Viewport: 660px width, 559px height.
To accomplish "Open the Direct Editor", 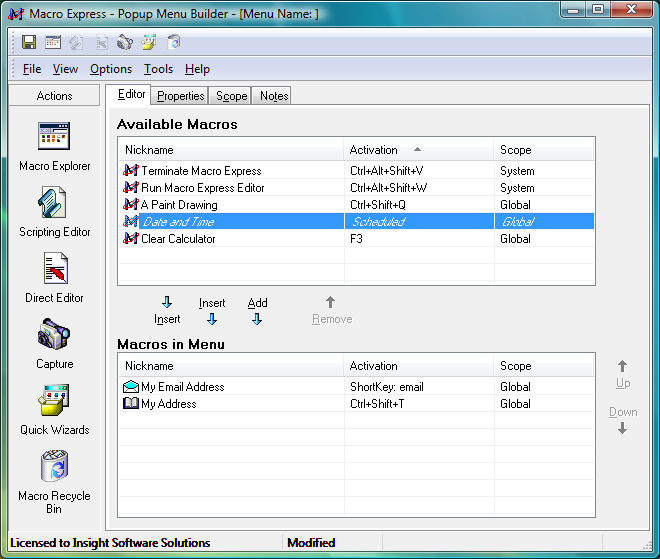I will (x=54, y=277).
